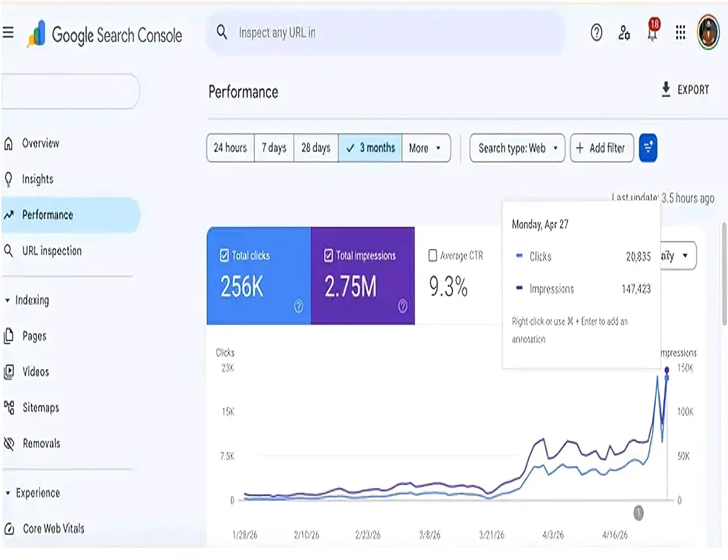Click the Overview home icon
Viewport: 728px width, 560px height.
pyautogui.click(x=8, y=144)
